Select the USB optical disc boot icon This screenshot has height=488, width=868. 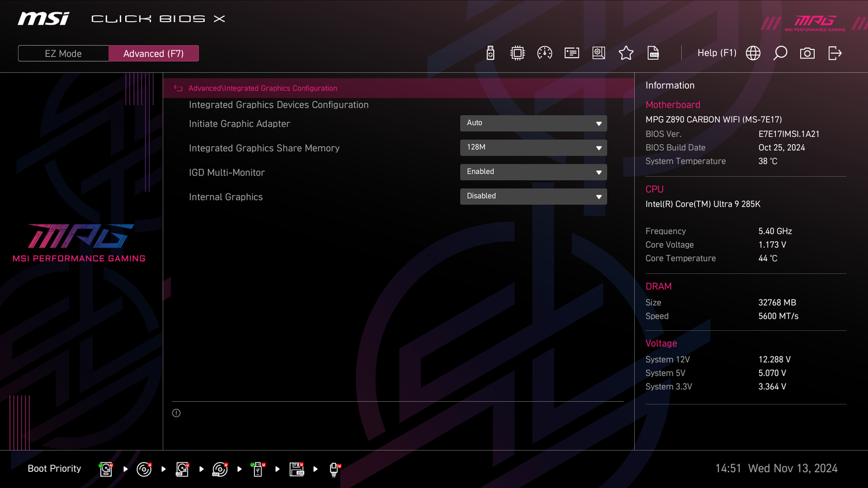coord(220,469)
